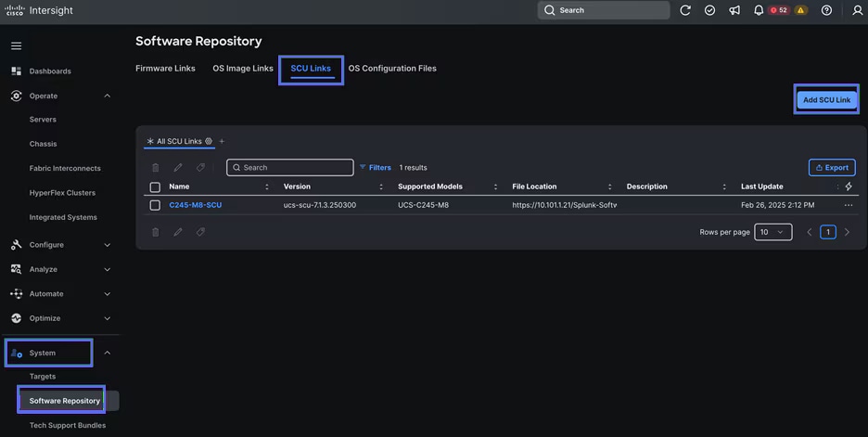Click the bottom delete trash icon below the table

tap(156, 232)
